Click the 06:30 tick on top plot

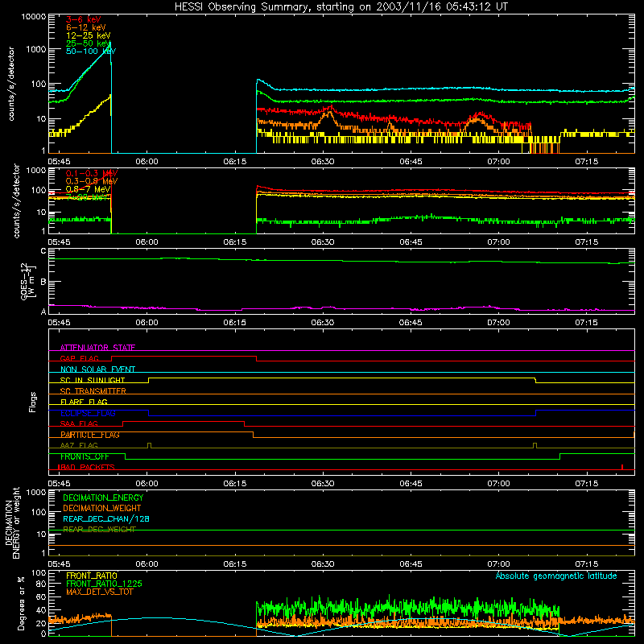pyautogui.click(x=323, y=162)
